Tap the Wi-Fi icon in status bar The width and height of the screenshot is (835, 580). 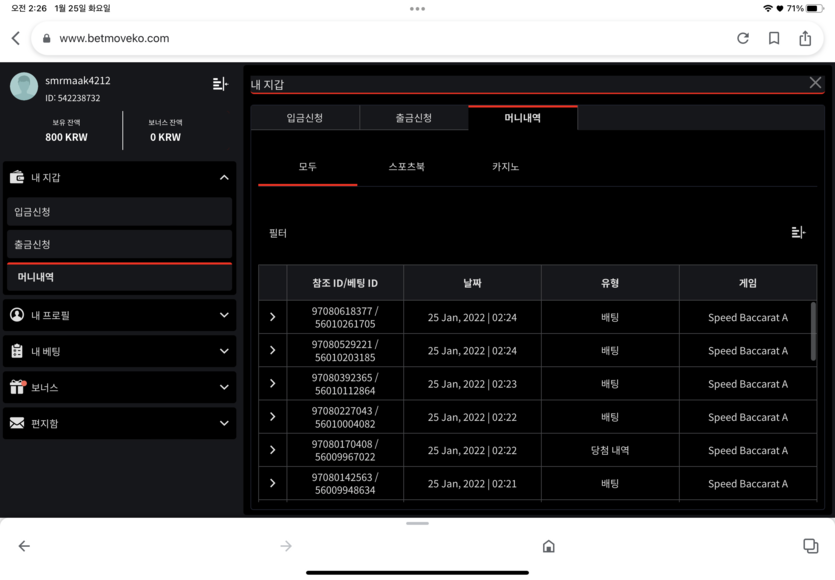point(767,9)
